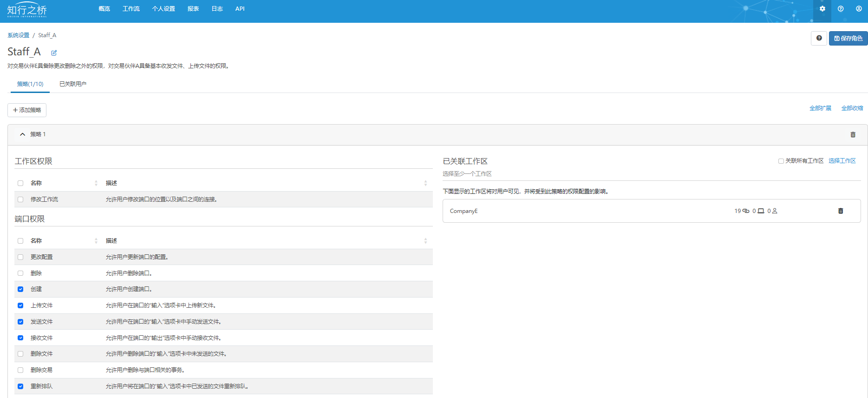Open the API menu

coord(240,9)
